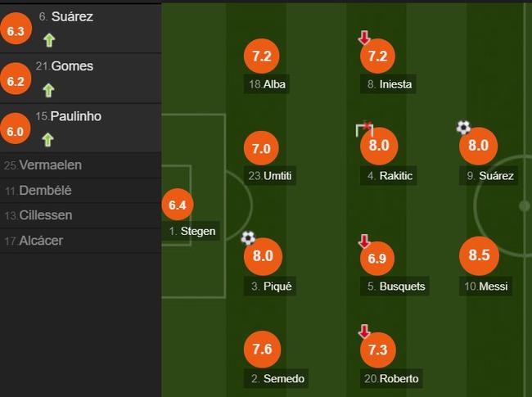
Task: Open player label 18. Alba
Action: click(x=267, y=84)
